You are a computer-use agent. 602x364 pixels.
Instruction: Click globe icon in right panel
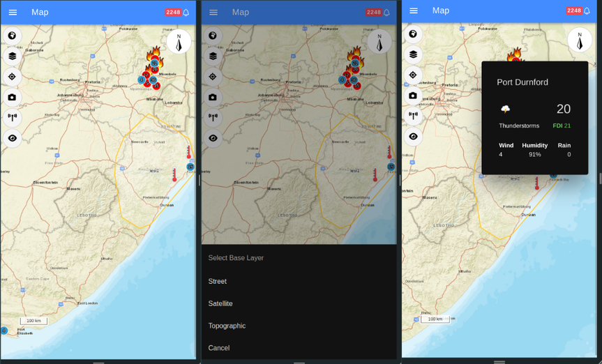click(x=413, y=34)
